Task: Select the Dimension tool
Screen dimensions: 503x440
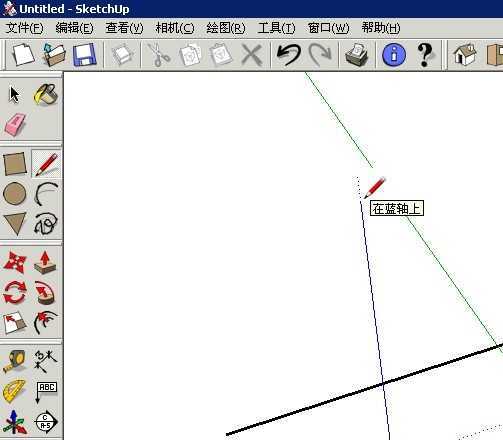Action: point(46,361)
